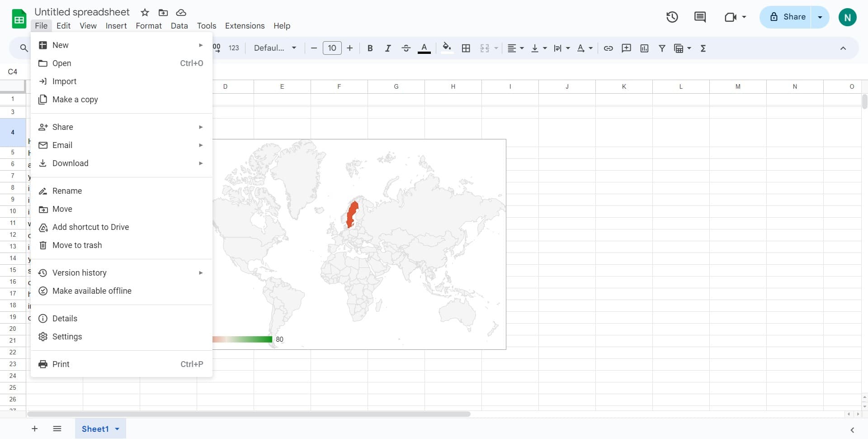Open version history clock icon

(672, 17)
